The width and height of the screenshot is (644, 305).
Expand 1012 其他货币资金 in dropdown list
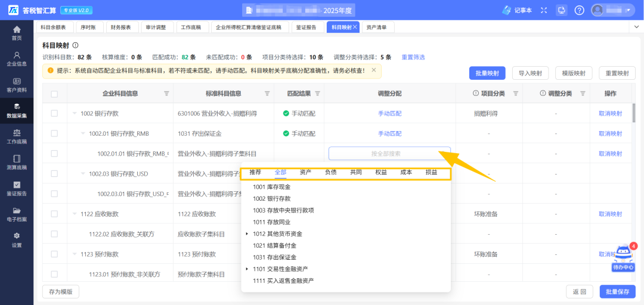tap(247, 234)
